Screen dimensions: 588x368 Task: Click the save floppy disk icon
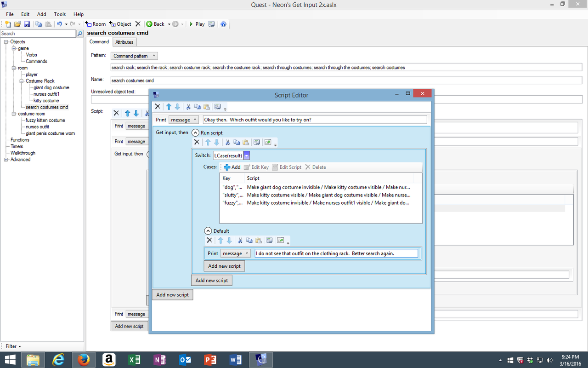tap(27, 24)
